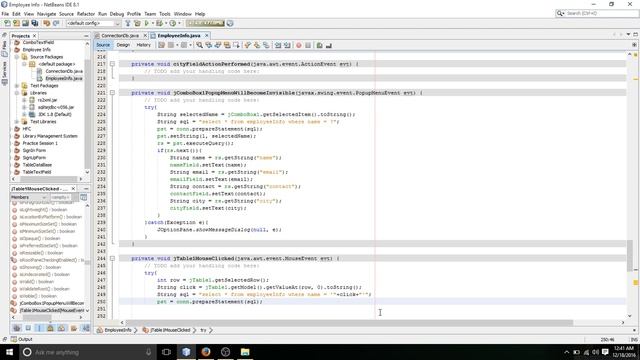
Task: Collapse code fold at line 217
Action: 112,64
